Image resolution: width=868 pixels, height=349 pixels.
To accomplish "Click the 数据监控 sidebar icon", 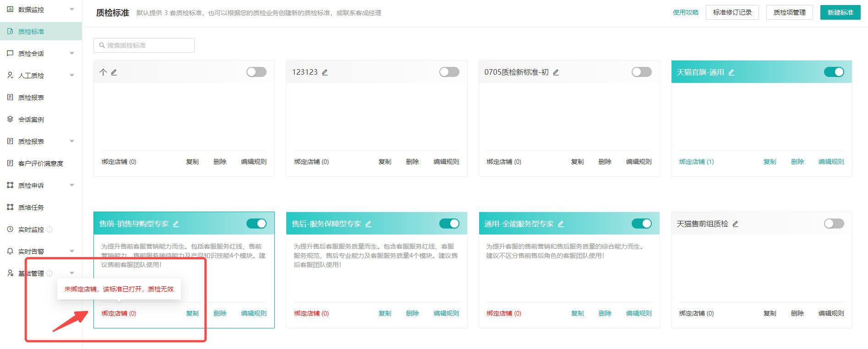I will 10,9.
